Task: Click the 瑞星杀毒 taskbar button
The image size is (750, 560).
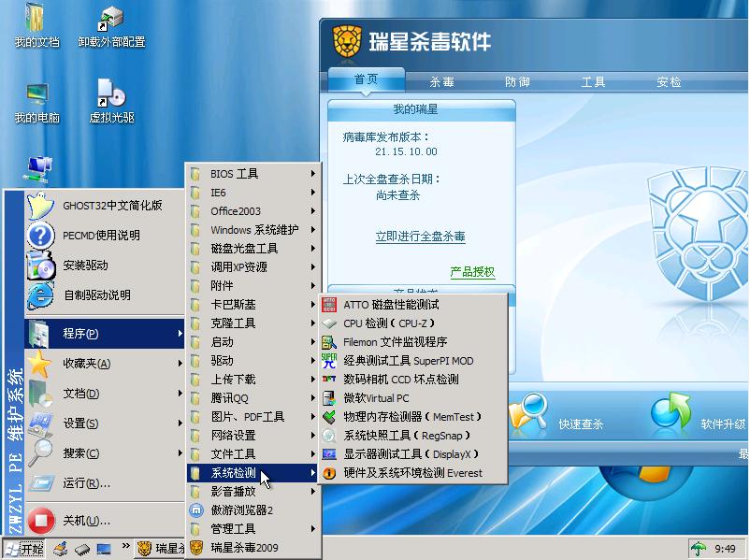Action: pyautogui.click(x=161, y=549)
